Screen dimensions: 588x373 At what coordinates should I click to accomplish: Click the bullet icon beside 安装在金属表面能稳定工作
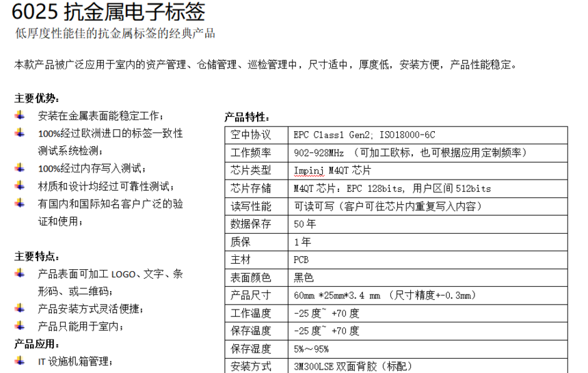20,115
